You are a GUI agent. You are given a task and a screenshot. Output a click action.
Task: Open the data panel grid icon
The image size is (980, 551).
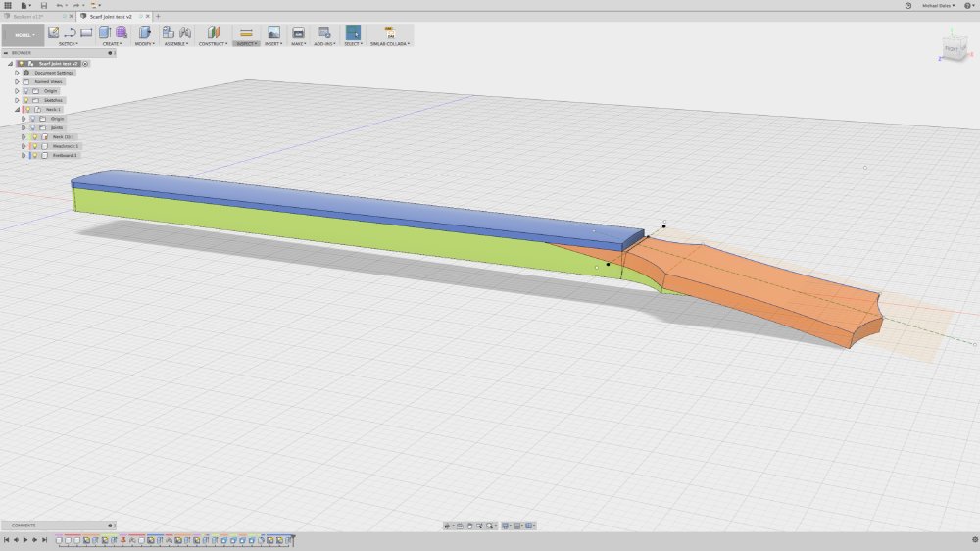pyautogui.click(x=8, y=5)
